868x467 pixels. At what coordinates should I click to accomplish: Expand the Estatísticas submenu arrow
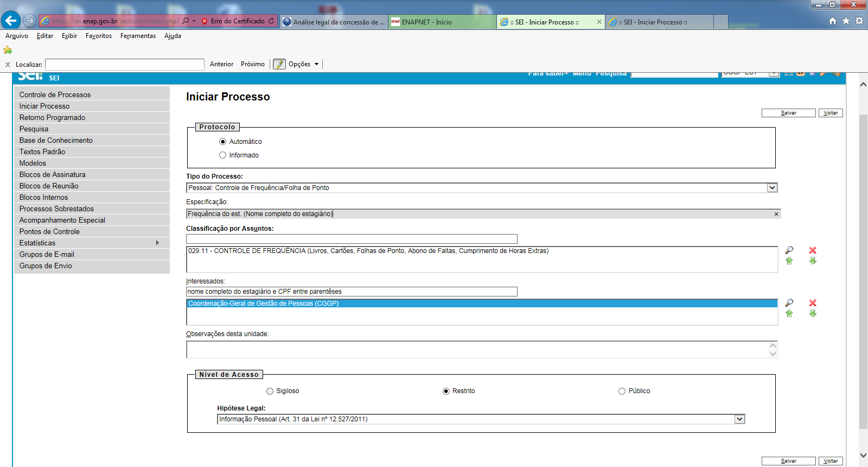click(x=158, y=243)
